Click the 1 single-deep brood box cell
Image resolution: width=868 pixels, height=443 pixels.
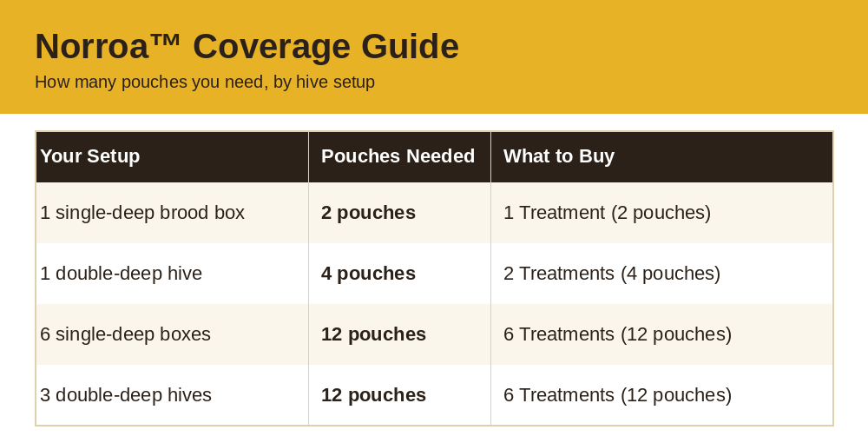point(172,213)
